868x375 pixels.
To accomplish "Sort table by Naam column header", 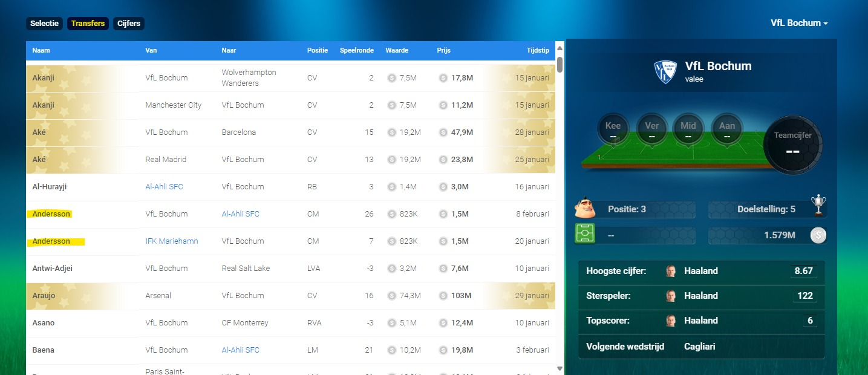I will [x=41, y=50].
